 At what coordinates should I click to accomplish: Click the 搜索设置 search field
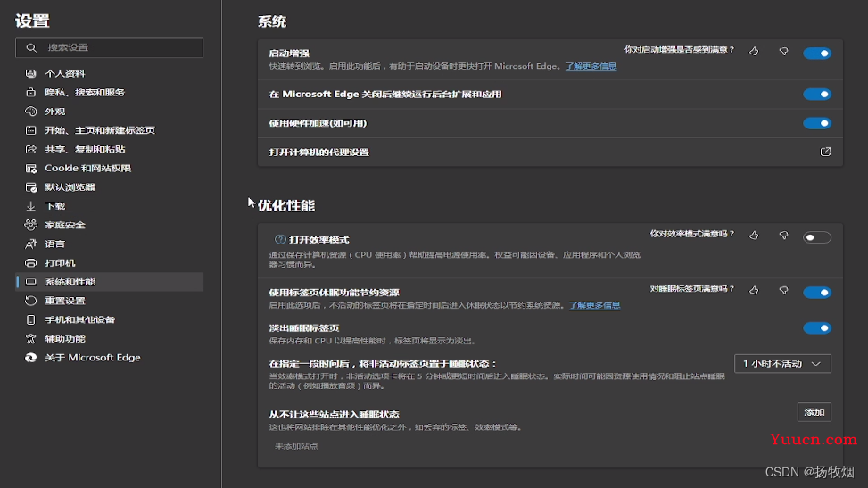pyautogui.click(x=110, y=47)
